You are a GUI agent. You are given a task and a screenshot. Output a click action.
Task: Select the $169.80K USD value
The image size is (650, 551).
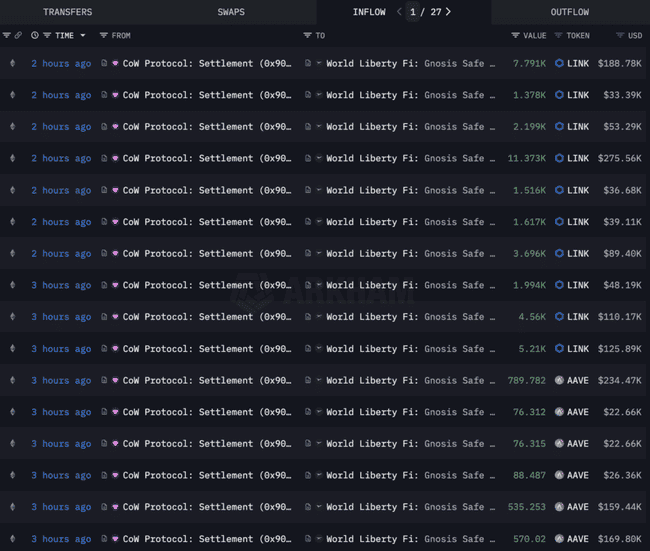[x=619, y=539]
